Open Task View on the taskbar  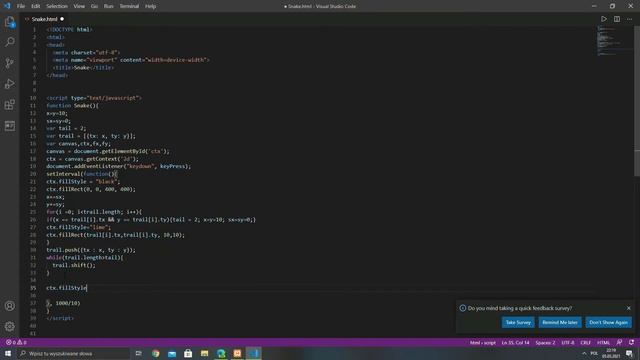pos(138,353)
